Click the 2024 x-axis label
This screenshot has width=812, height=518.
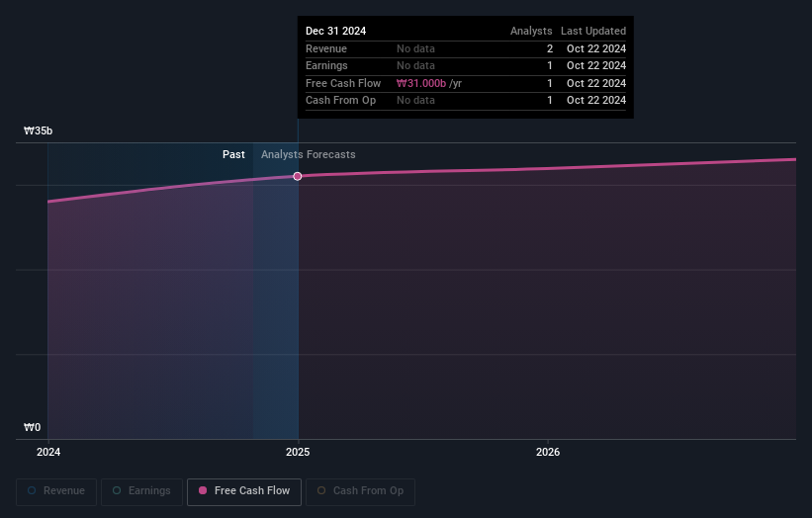pos(48,452)
